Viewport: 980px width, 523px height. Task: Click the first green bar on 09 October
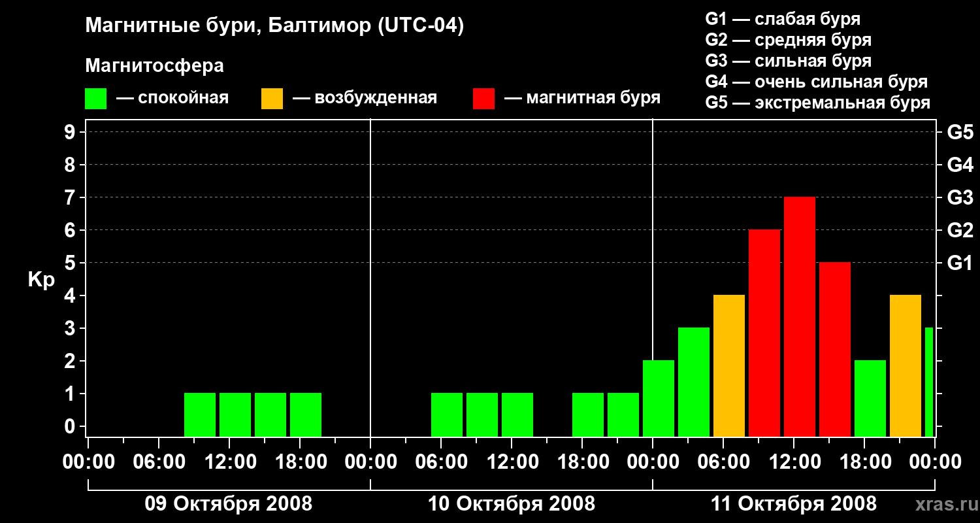coord(200,414)
